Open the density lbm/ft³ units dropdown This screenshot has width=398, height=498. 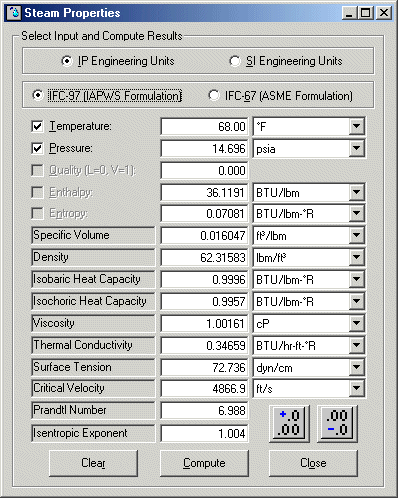coord(356,257)
